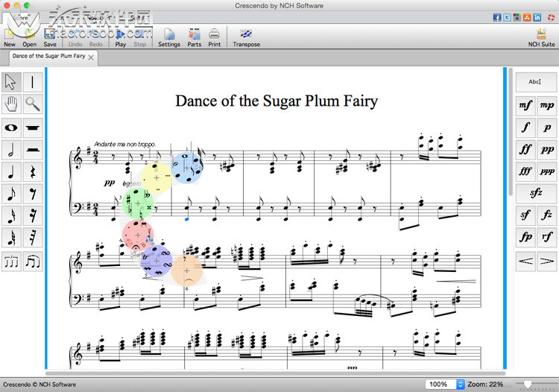Viewport: 559px width, 392px height.
Task: Insert a piano (p) dynamic
Action: coord(547,127)
